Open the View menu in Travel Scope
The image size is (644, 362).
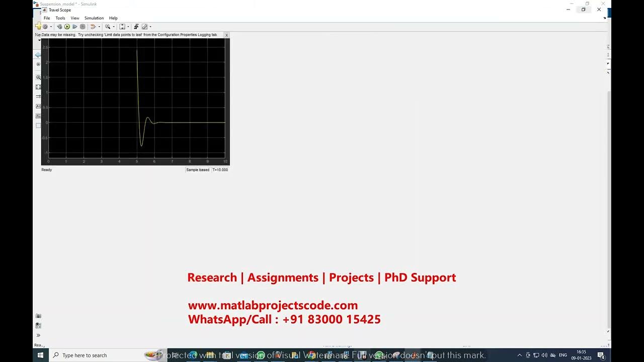pyautogui.click(x=75, y=18)
